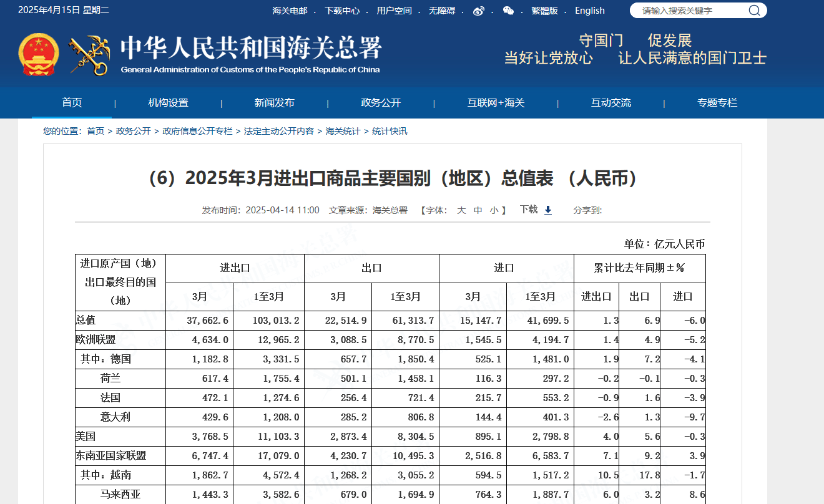Click the 其中：越南 row label
Viewport: 824px width, 504px height.
(105, 475)
